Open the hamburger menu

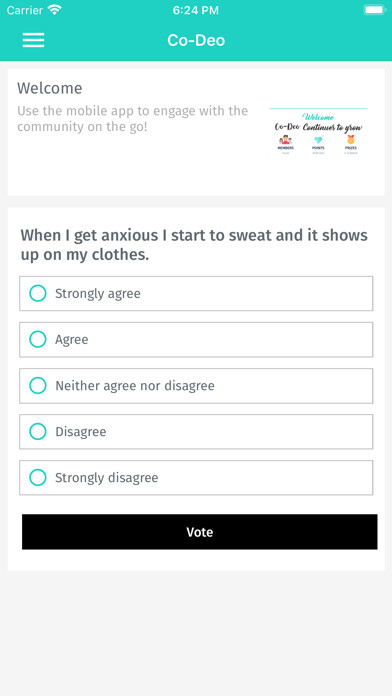point(33,40)
